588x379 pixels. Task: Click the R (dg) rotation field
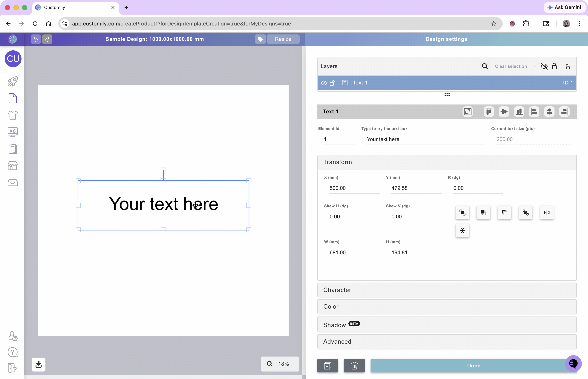(x=478, y=188)
